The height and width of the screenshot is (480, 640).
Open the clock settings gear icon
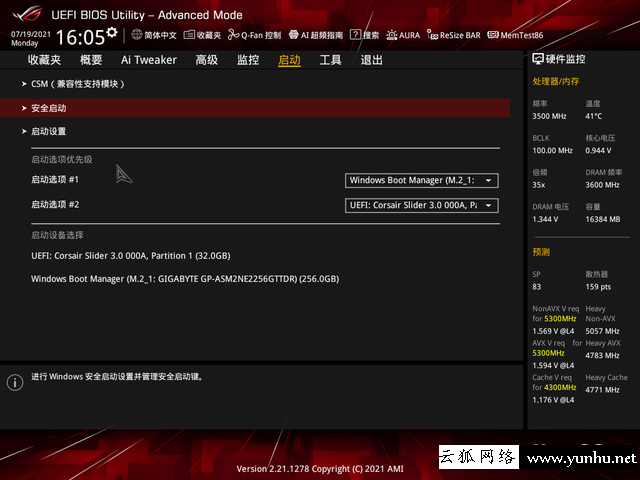[x=112, y=32]
